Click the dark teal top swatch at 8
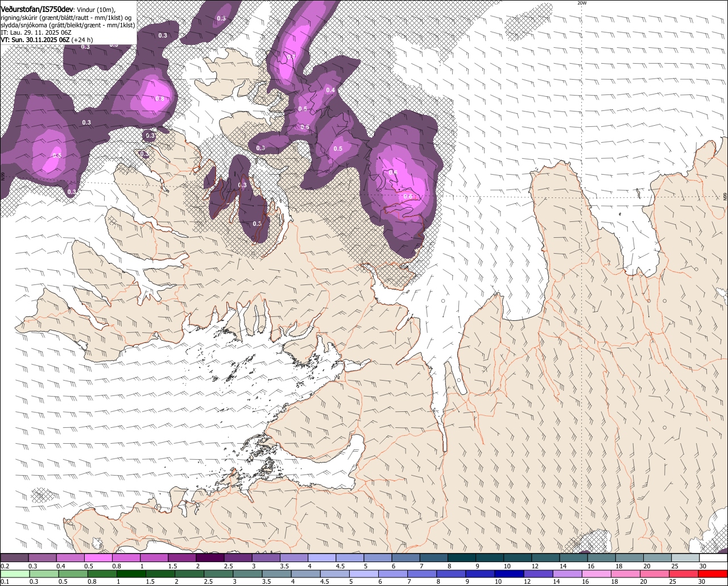 462,558
